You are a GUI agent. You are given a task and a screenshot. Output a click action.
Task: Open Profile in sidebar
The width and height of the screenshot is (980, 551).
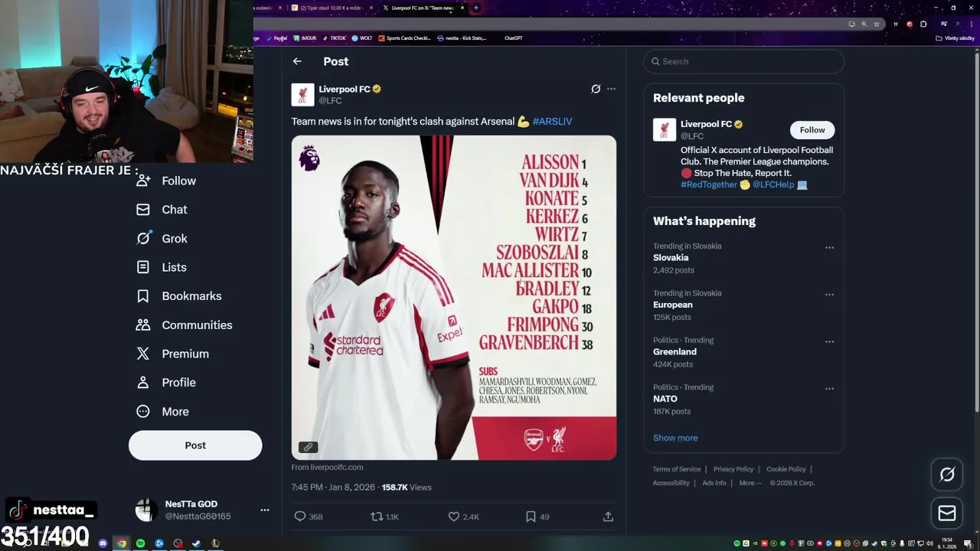click(166, 383)
